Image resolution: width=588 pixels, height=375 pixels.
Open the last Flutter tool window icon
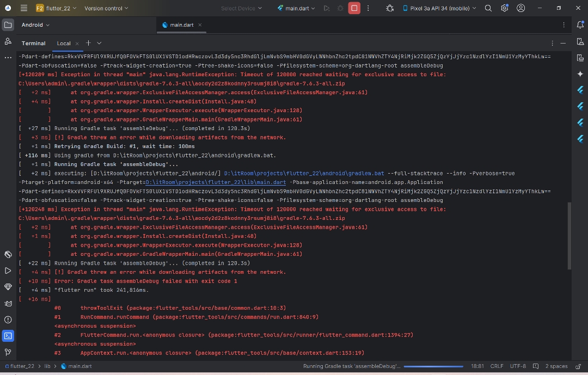[580, 139]
